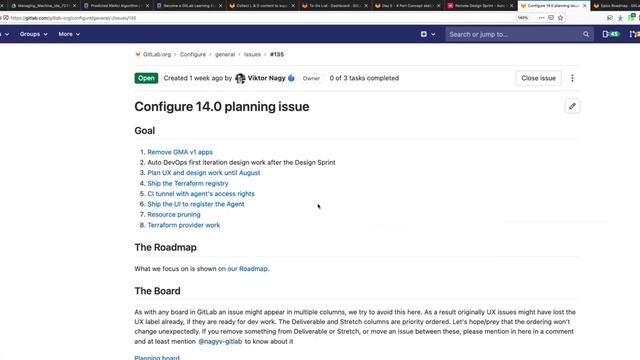
Task: Click the #135 breadcrumb
Action: pos(277,54)
